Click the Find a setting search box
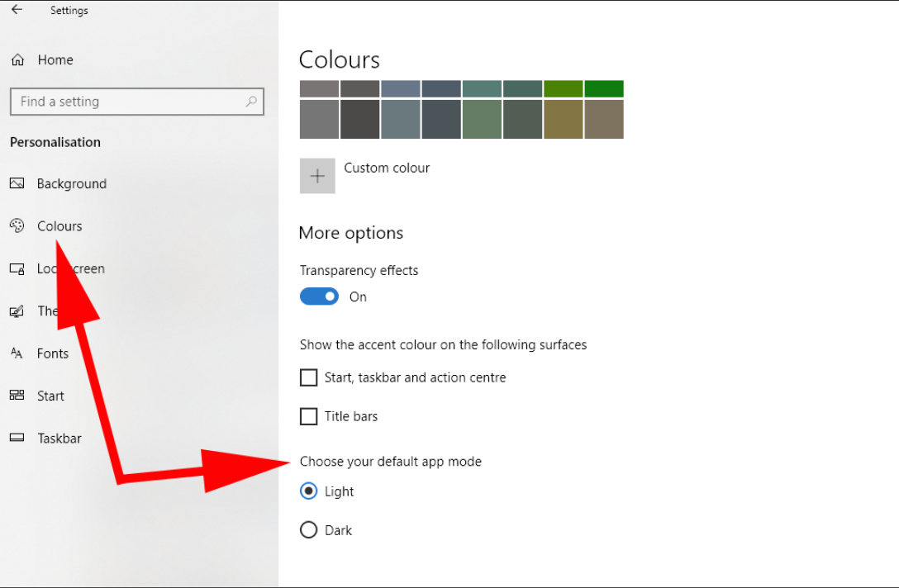899x588 pixels. click(128, 102)
